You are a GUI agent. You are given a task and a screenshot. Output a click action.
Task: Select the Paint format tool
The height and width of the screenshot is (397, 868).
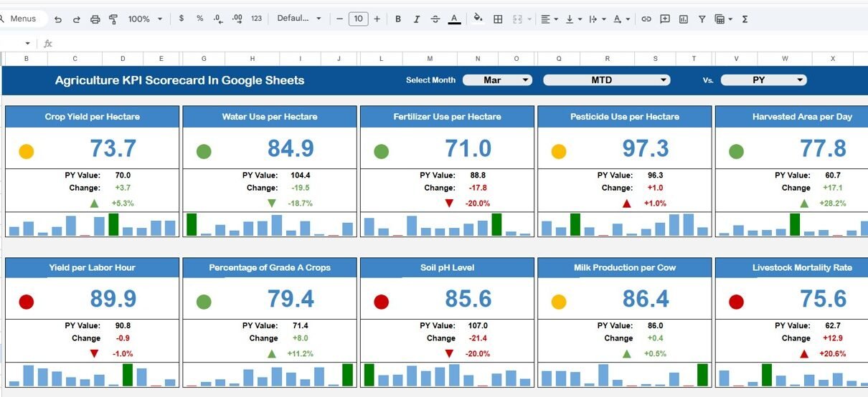(x=113, y=19)
